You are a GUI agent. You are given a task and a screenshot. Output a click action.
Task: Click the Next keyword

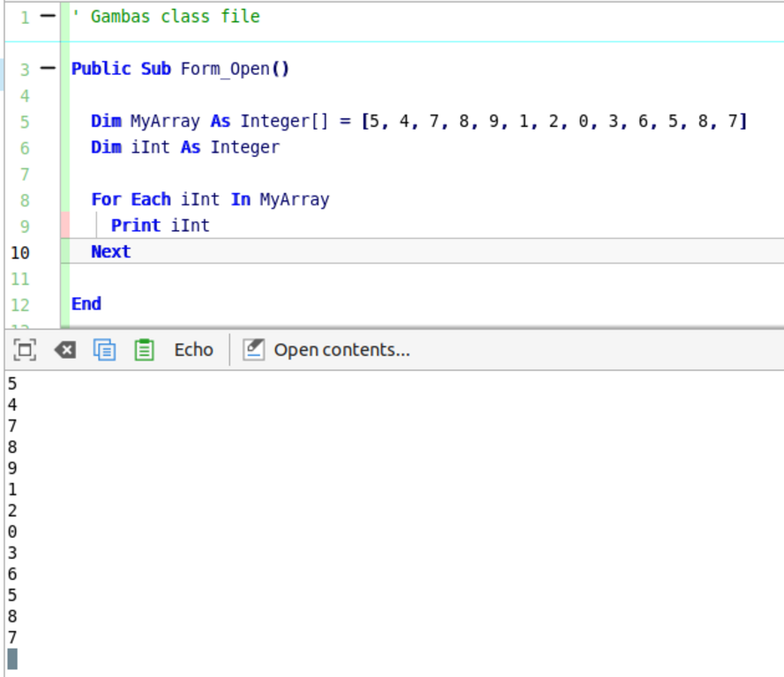coord(111,251)
